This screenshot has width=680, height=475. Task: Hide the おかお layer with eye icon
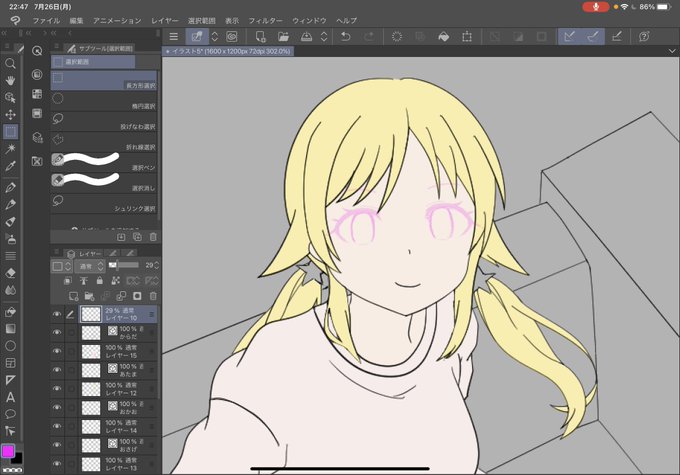point(57,407)
